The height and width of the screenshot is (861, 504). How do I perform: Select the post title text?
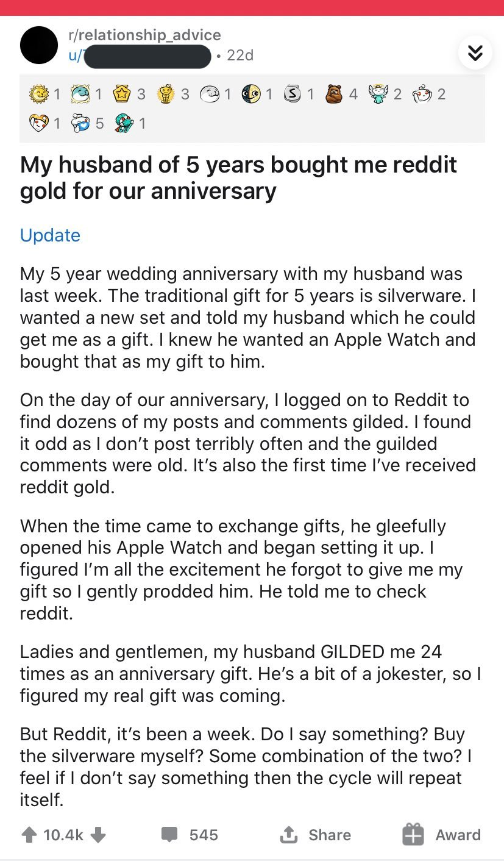pyautogui.click(x=239, y=177)
